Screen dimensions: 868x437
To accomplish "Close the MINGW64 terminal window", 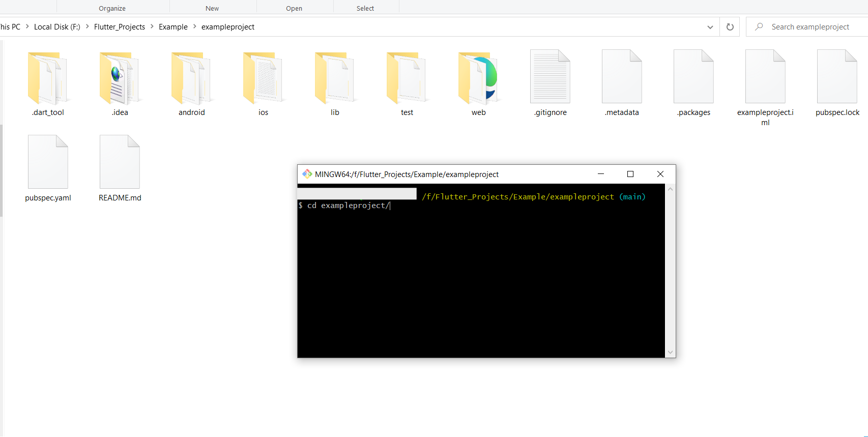I will [660, 174].
